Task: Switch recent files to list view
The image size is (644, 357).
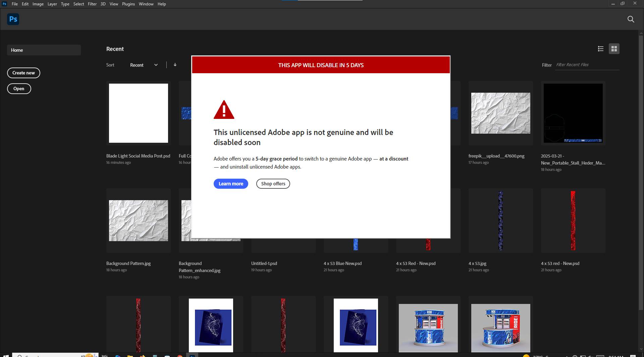Action: point(600,49)
